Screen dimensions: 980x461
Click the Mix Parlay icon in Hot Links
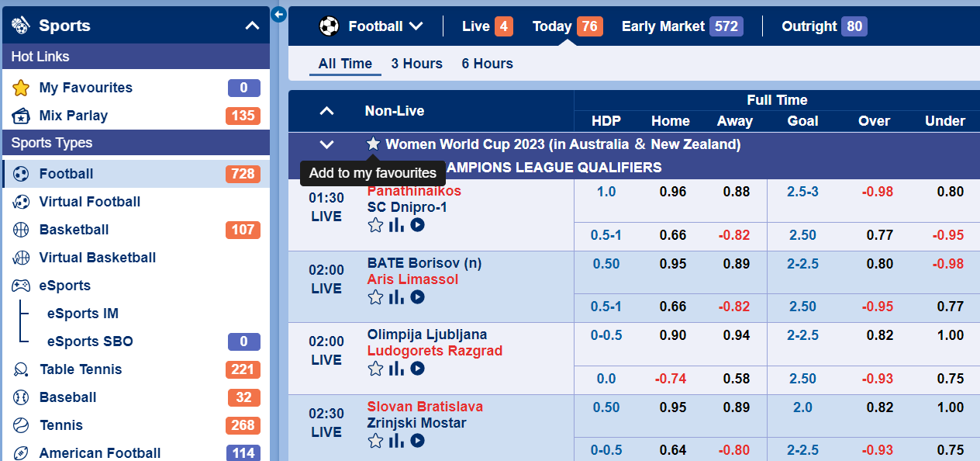pyautogui.click(x=21, y=116)
